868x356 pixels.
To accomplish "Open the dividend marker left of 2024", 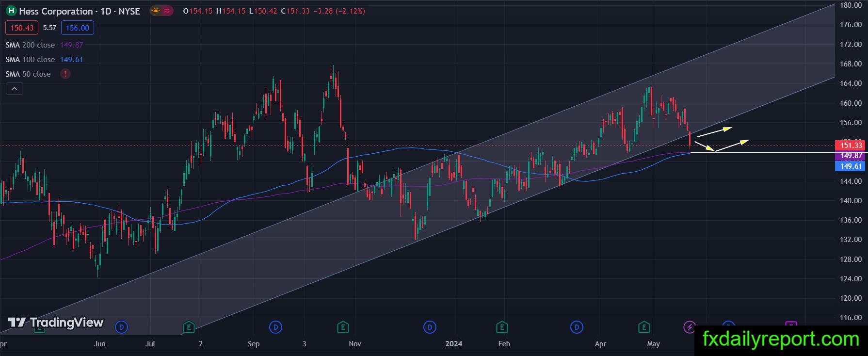I will coord(430,327).
